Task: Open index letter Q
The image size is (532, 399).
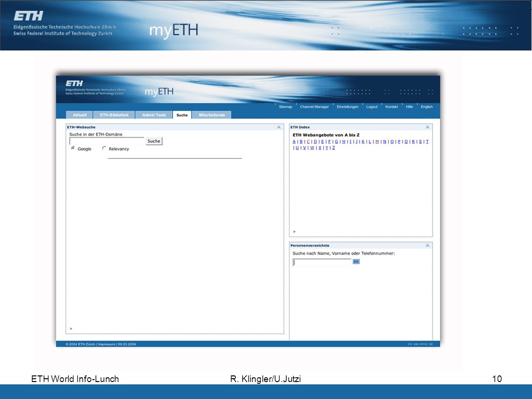Action: 406,142
